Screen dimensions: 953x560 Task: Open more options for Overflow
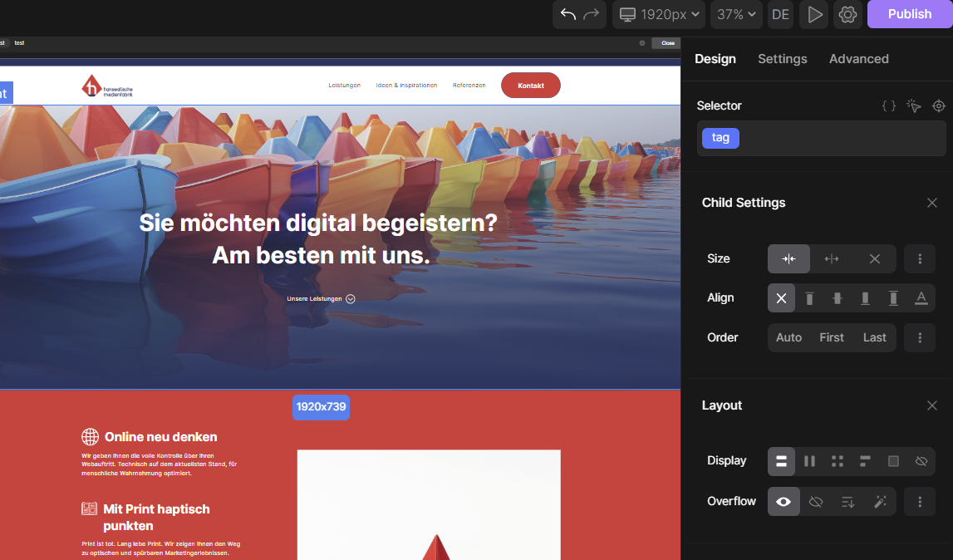coord(920,502)
